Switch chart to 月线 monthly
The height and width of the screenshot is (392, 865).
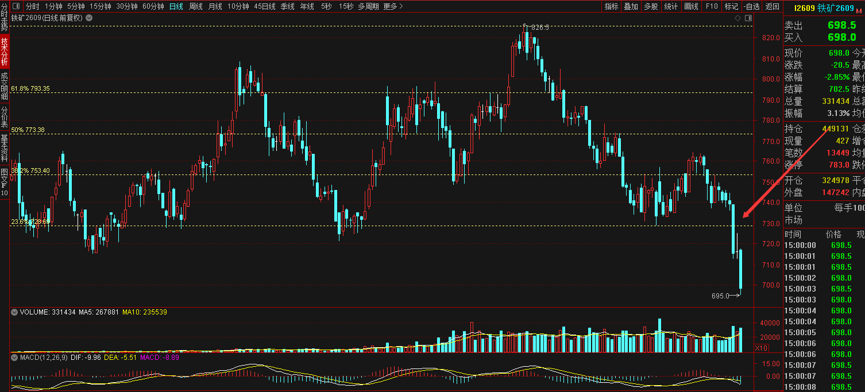(x=215, y=7)
